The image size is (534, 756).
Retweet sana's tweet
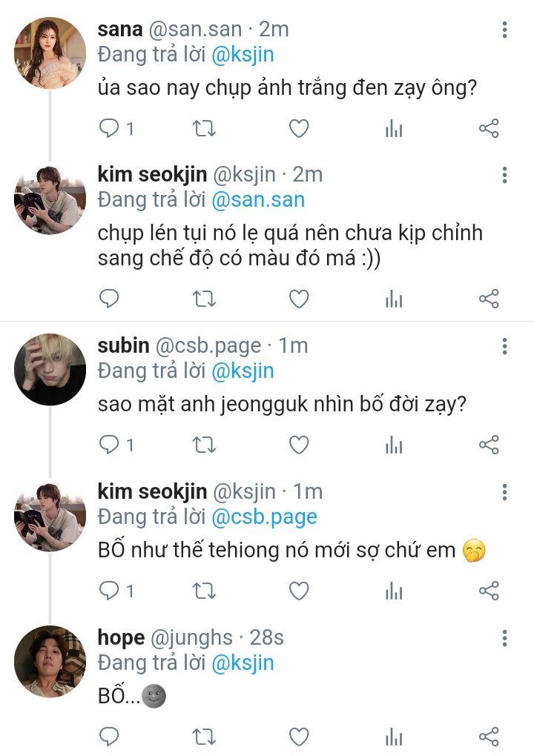click(x=204, y=129)
